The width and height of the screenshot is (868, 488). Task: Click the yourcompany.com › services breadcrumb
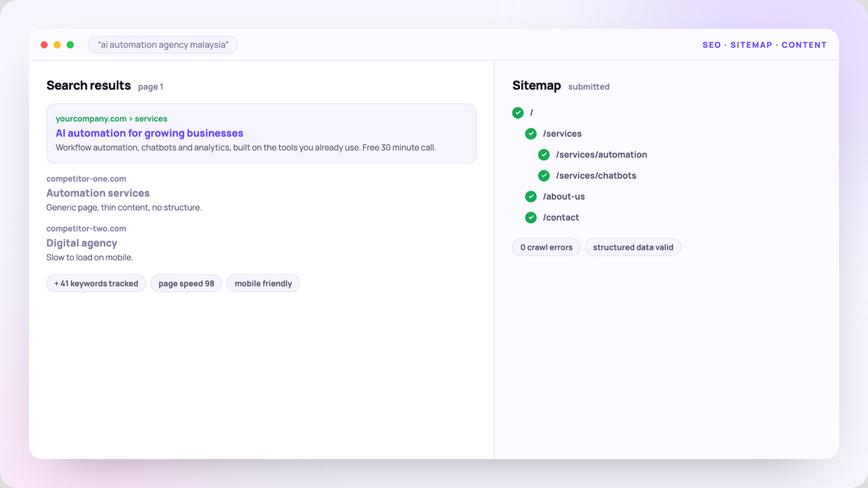(x=111, y=119)
